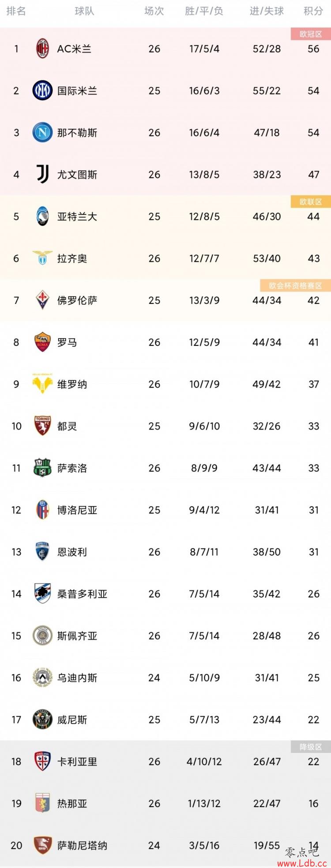Viewport: 331px width, 868px height.
Task: Open the 热那亚 club crest
Action: click(x=42, y=803)
